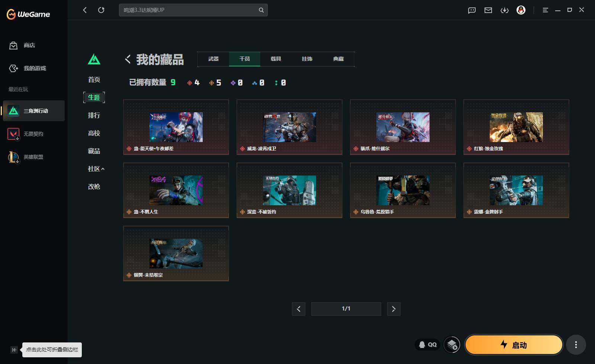Select the 无畏契约 game entry
Viewport: 595px width, 364px height.
(34, 134)
